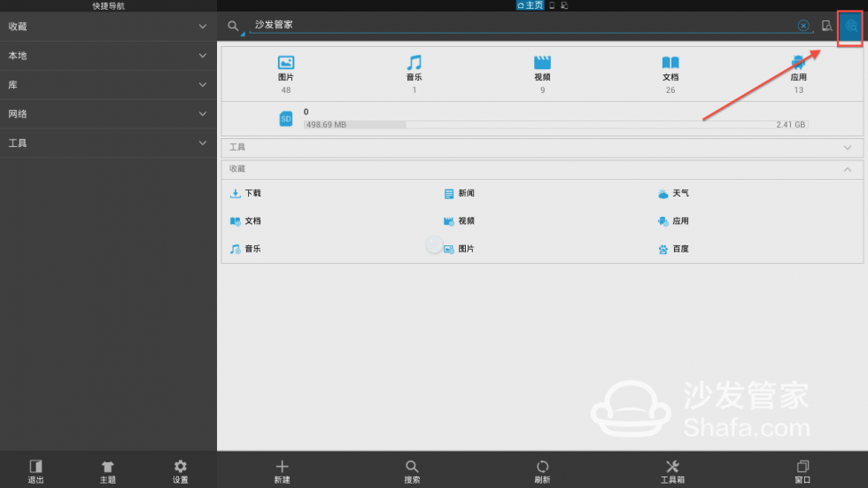Open the 新闻 (News) favorite

pos(459,193)
